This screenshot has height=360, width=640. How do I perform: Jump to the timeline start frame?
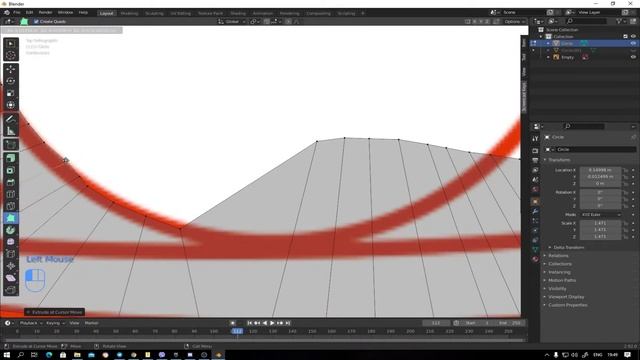coord(249,323)
